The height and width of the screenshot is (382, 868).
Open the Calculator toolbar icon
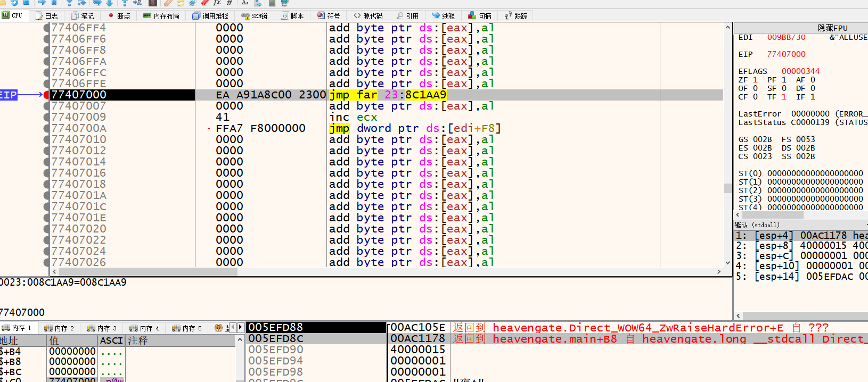272,3
